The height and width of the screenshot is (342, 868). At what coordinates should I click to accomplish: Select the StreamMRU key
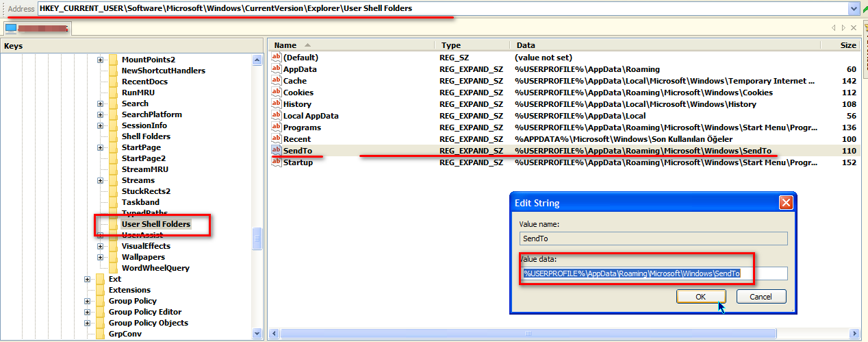(x=144, y=169)
